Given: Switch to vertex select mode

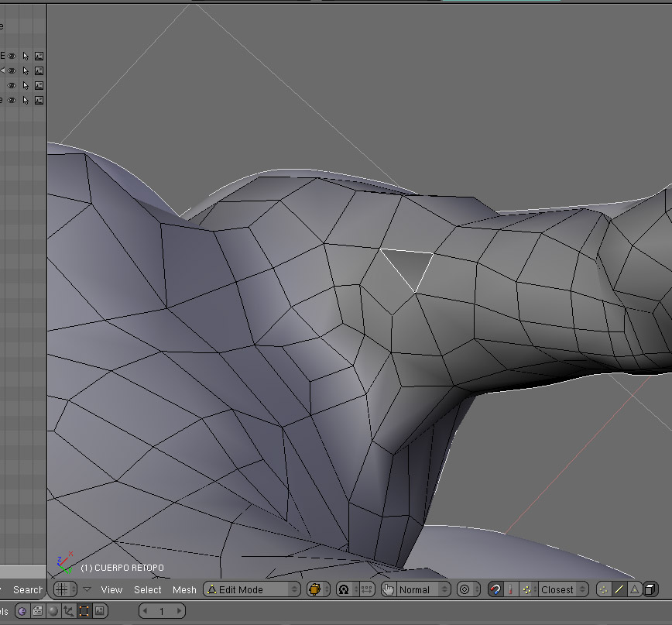Looking at the screenshot, I should tap(603, 589).
